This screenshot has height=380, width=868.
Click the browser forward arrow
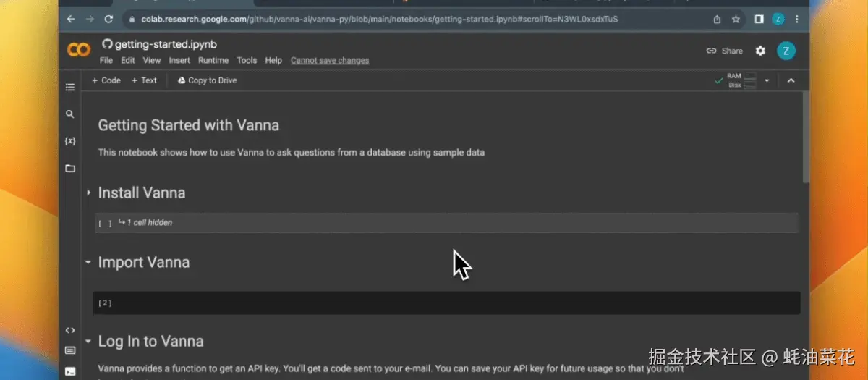pos(90,19)
